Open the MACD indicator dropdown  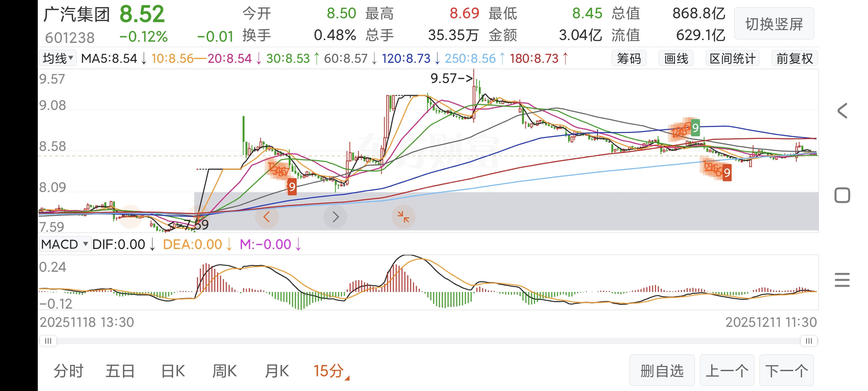(x=65, y=244)
